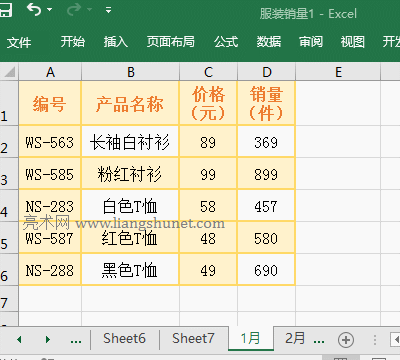
Task: Open the 文件 menu
Action: tap(19, 42)
